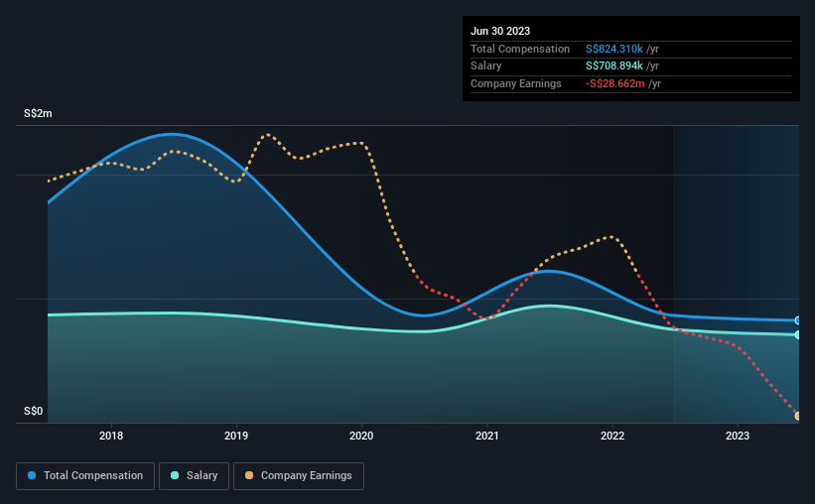Image resolution: width=815 pixels, height=504 pixels.
Task: Toggle the Total Compensation legend button
Action: tap(85, 476)
